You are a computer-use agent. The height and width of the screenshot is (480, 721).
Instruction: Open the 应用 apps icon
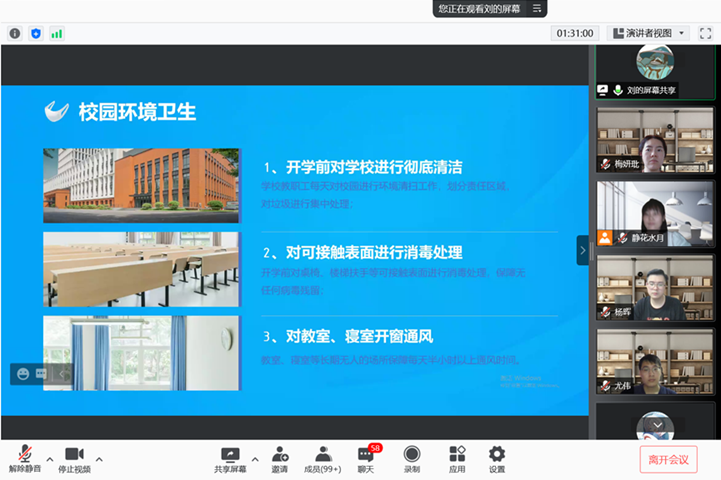click(457, 459)
